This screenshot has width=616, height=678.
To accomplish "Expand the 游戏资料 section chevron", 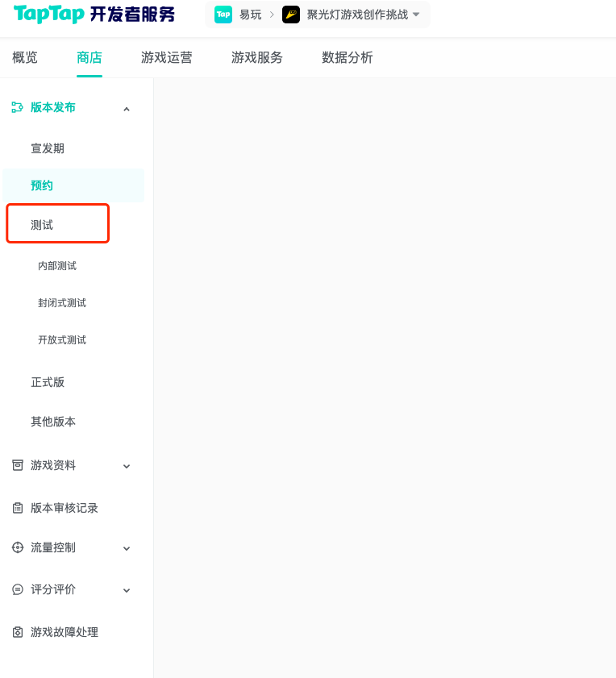I will coord(127,466).
